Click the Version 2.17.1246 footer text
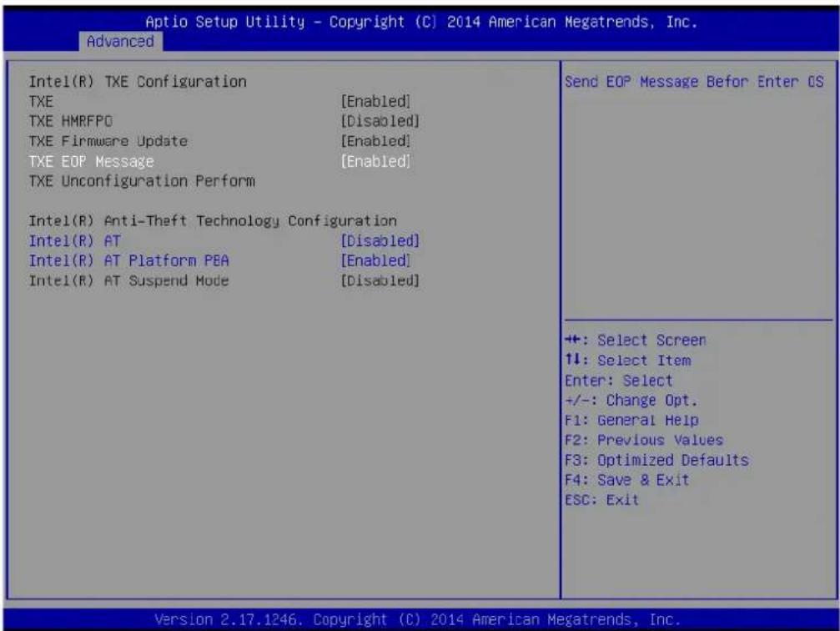The width and height of the screenshot is (840, 631). (x=418, y=620)
